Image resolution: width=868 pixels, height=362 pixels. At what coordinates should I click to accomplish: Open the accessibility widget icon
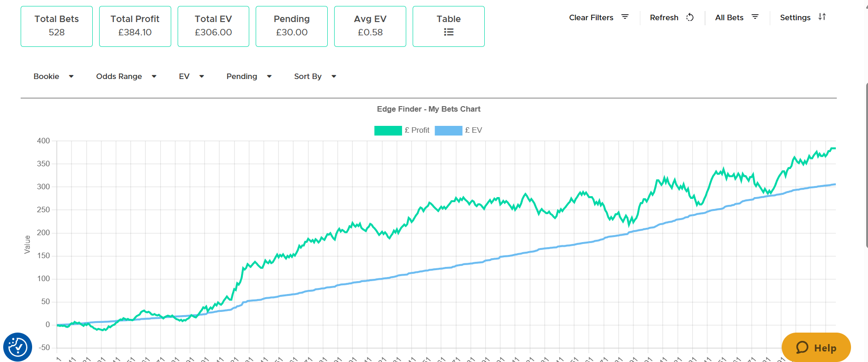tap(17, 347)
